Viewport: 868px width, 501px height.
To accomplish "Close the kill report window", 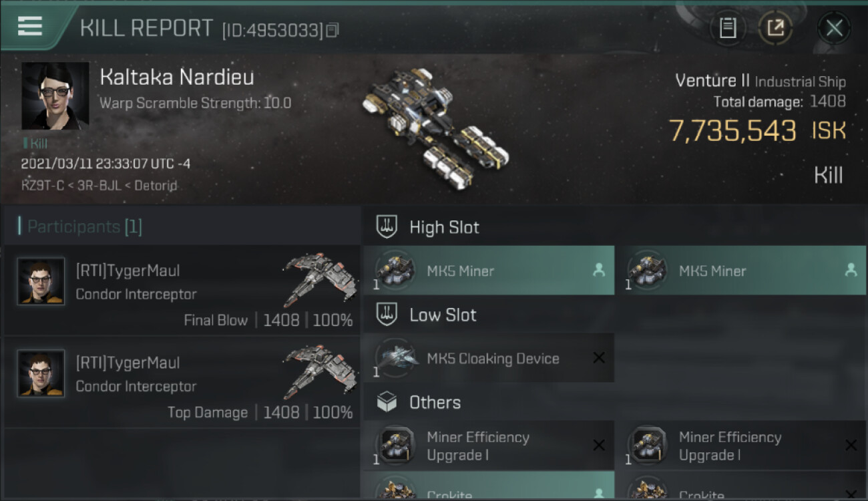I will [x=834, y=28].
